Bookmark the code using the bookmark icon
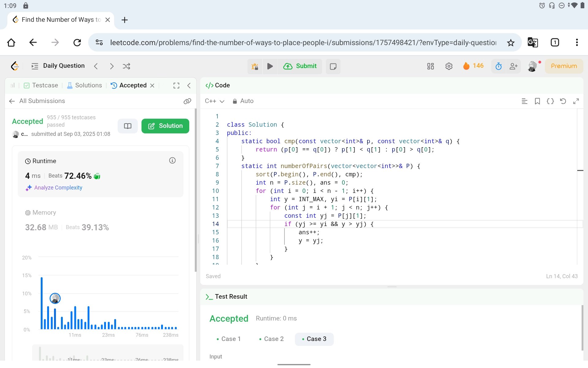Image resolution: width=588 pixels, height=368 pixels. (537, 101)
